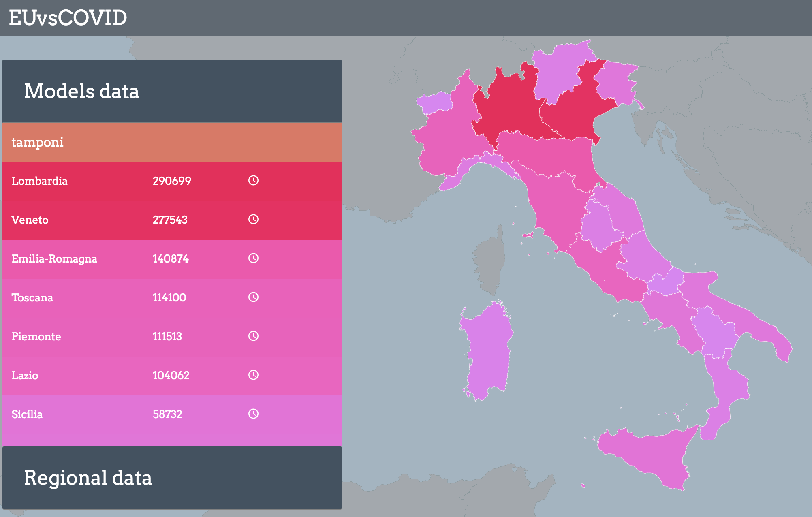
Task: Open Emilia-Romagna time series clock icon
Action: pos(253,258)
